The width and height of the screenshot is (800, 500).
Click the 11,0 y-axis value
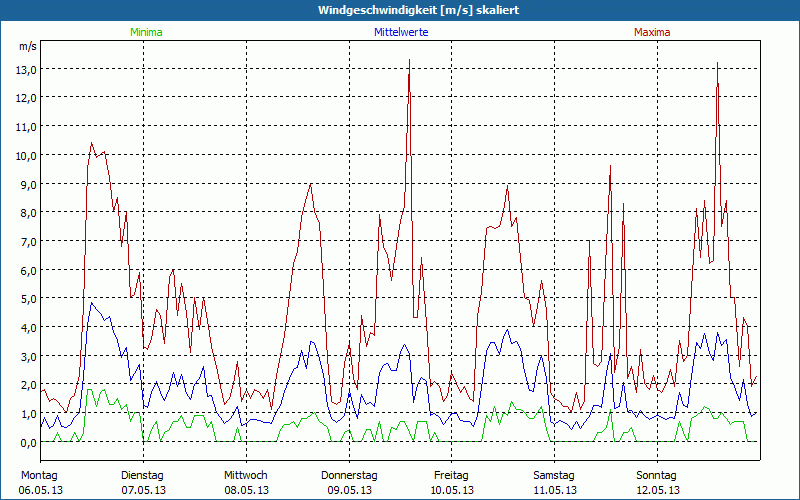(x=26, y=127)
